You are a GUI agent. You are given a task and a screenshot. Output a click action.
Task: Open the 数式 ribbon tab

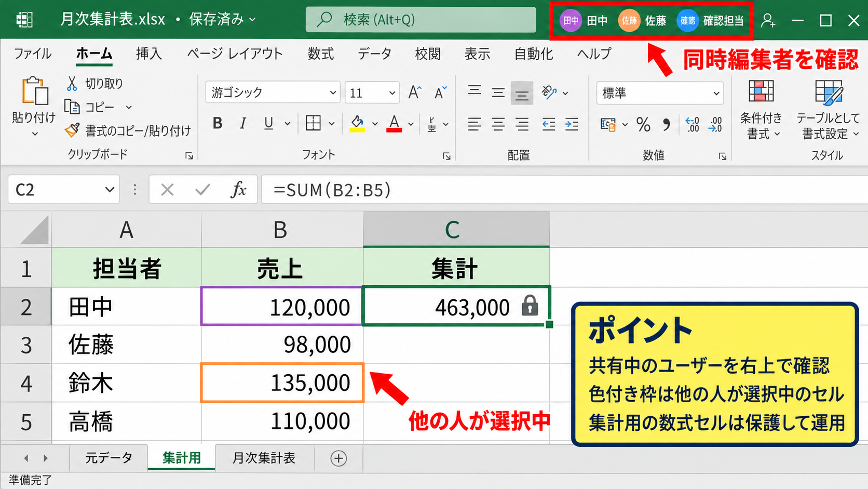pyautogui.click(x=321, y=54)
